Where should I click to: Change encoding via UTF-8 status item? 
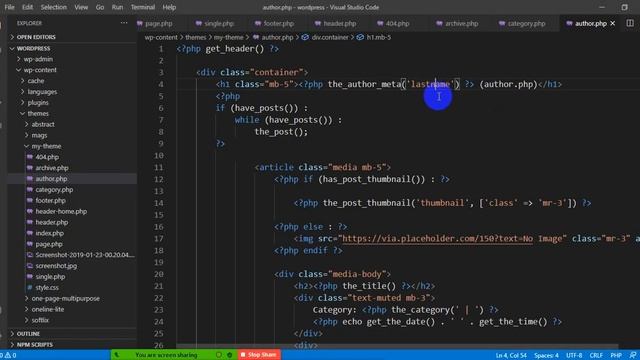tap(574, 356)
